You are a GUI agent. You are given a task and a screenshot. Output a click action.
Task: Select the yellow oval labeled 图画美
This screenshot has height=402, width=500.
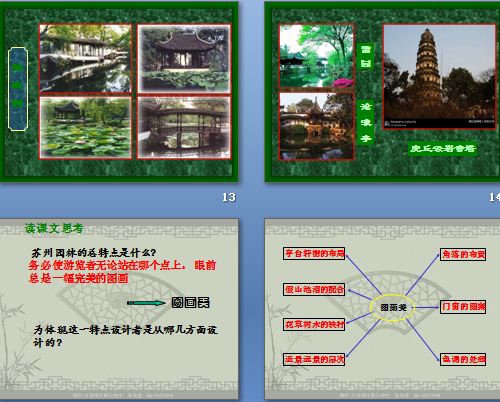point(393,307)
